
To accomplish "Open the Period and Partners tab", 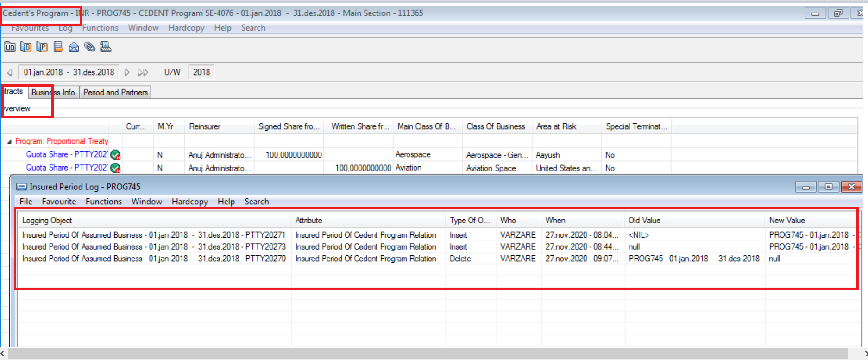I will pyautogui.click(x=115, y=92).
